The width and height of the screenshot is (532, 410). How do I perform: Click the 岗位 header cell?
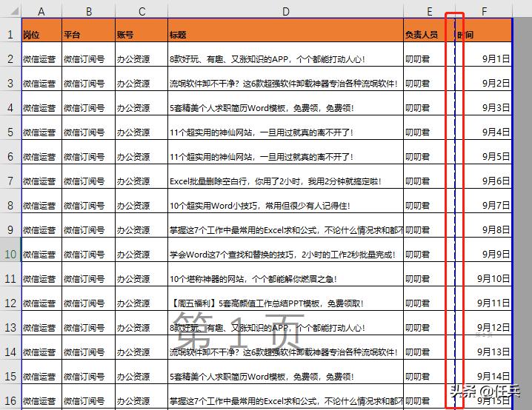point(41,30)
